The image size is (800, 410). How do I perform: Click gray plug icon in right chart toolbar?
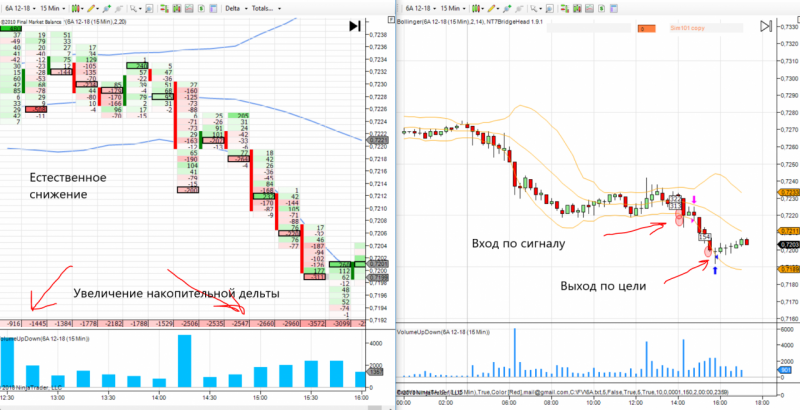click(520, 9)
